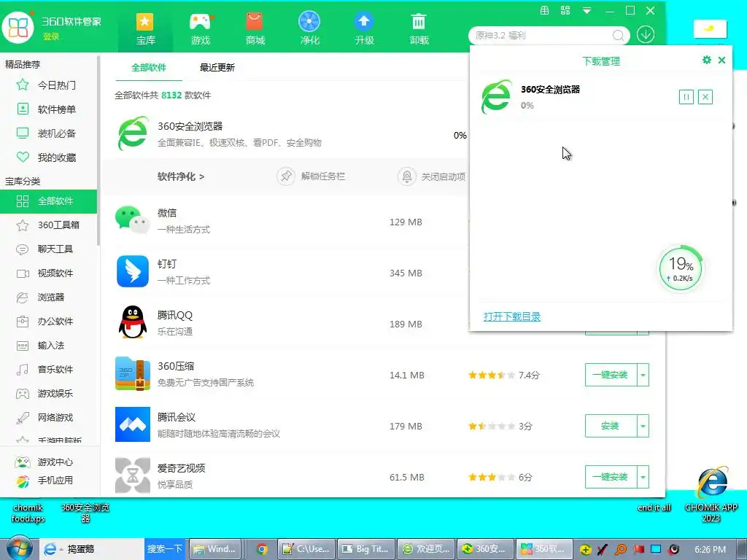Open the 游戏 games section
This screenshot has width=747, height=560.
[x=200, y=28]
